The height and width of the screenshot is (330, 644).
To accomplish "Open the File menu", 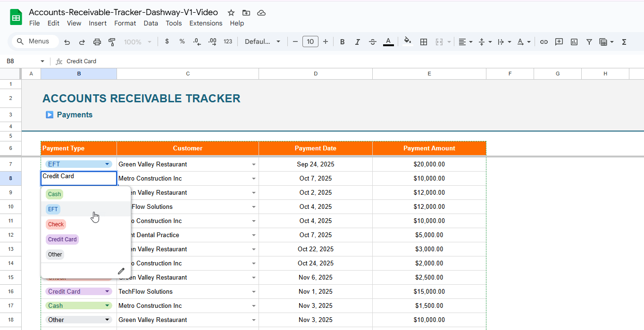I will pyautogui.click(x=34, y=23).
